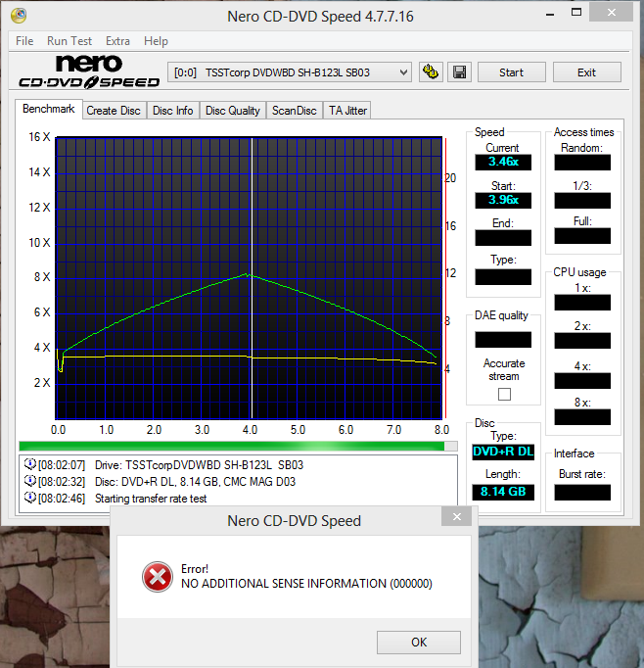Viewport: 644px width, 668px height.
Task: Click the CPU usage 2x field
Action: click(x=582, y=341)
